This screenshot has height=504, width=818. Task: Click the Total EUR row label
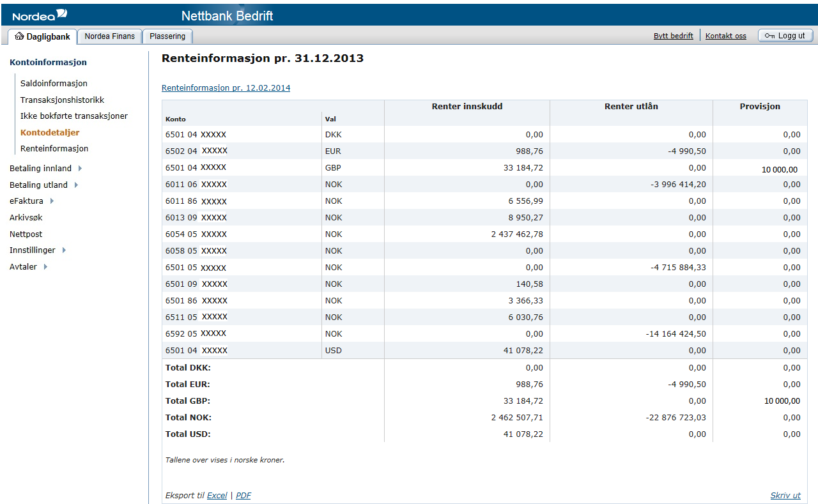point(188,385)
